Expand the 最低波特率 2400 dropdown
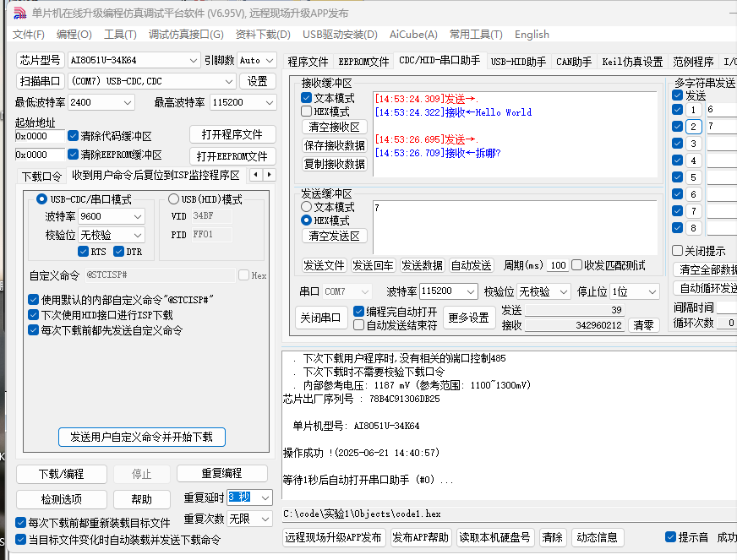The height and width of the screenshot is (560, 737). click(x=128, y=102)
